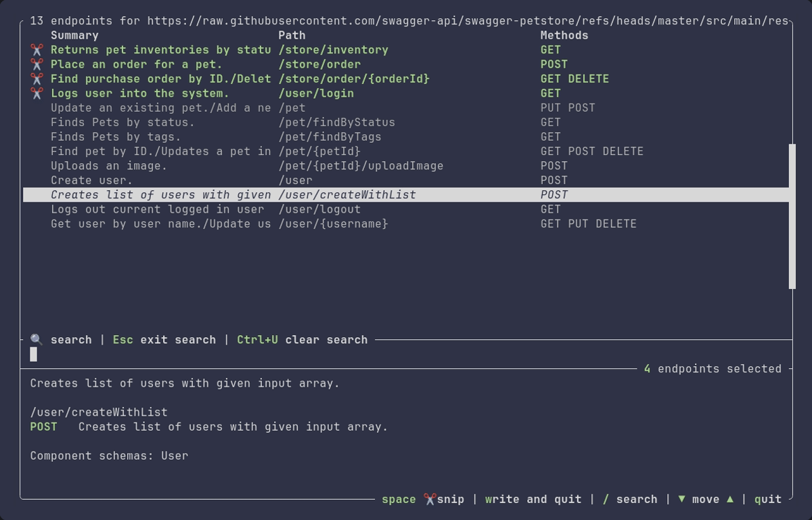Select the /pet/findByStatus endpoint row
812x520 pixels.
tap(406, 123)
